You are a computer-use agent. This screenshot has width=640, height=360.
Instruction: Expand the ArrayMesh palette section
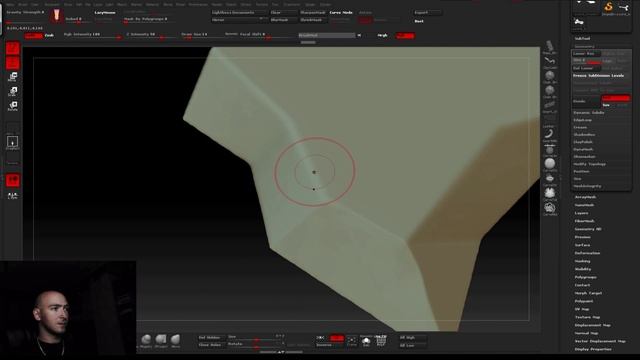point(586,197)
